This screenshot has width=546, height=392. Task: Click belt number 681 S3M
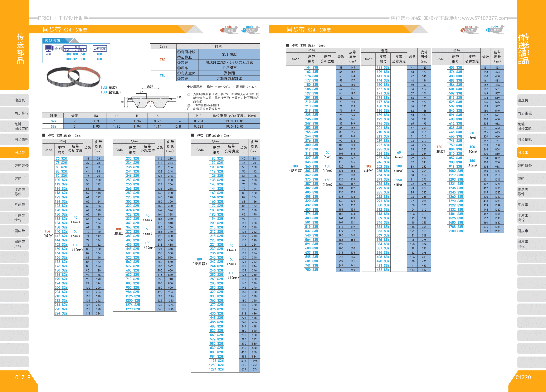[x=311, y=261]
